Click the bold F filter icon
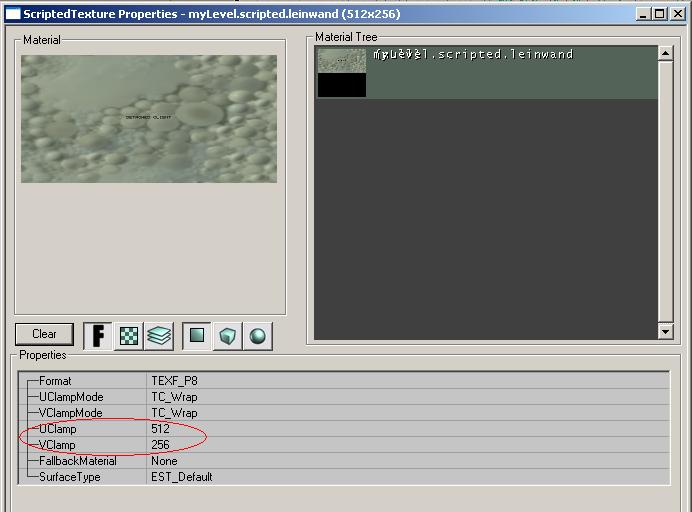The image size is (692, 512). [98, 336]
